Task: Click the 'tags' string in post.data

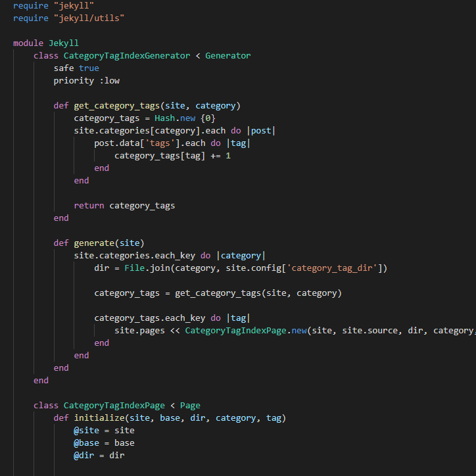Action: (160, 143)
